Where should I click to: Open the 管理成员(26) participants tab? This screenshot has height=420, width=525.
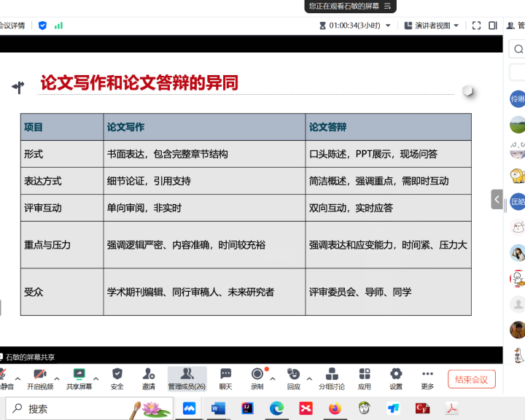tap(187, 378)
